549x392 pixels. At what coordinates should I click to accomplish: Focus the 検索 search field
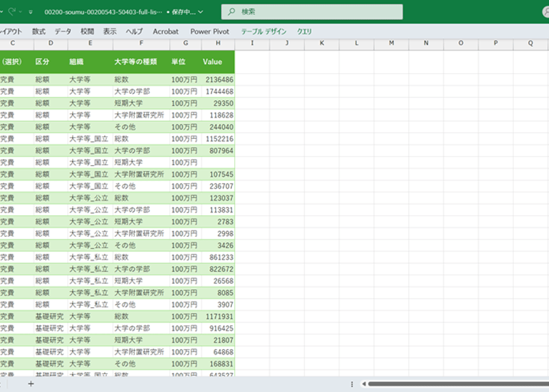coord(311,11)
